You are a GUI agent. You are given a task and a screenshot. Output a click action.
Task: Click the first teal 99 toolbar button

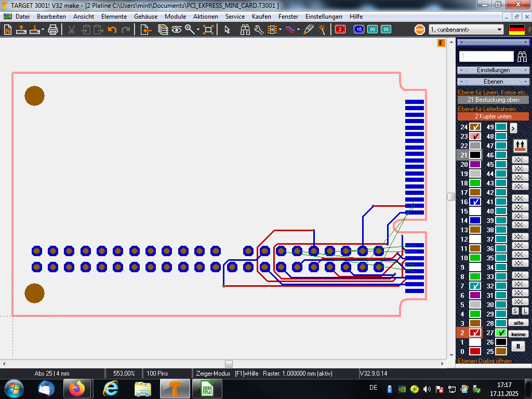(372, 30)
